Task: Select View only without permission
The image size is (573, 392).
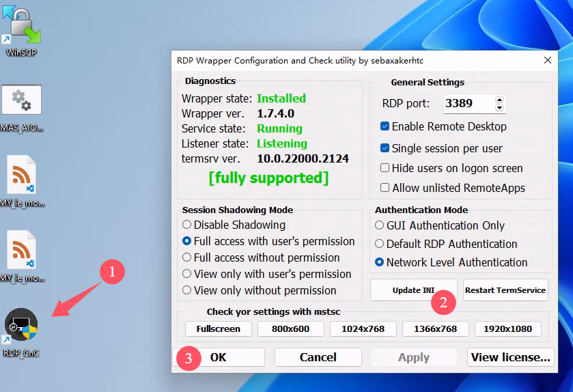Action: 186,290
